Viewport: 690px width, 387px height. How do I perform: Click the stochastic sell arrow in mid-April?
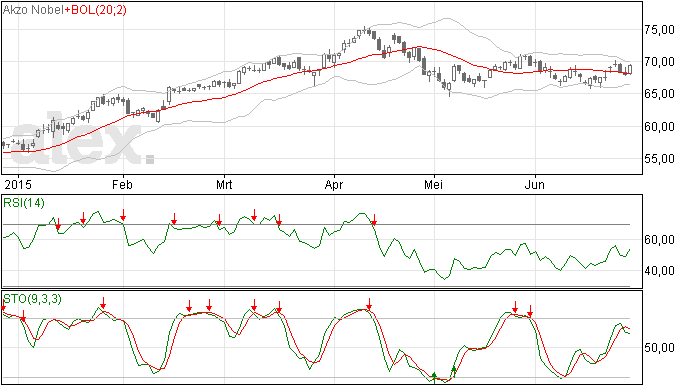tap(369, 304)
